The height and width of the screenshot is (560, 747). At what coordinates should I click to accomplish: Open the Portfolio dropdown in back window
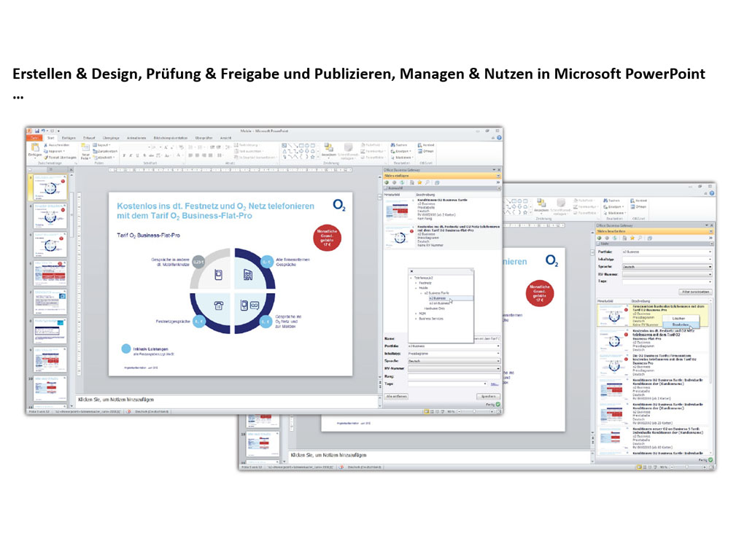click(666, 252)
